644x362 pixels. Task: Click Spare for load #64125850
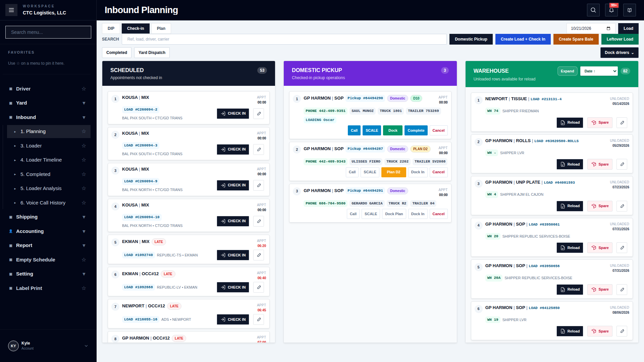600,331
